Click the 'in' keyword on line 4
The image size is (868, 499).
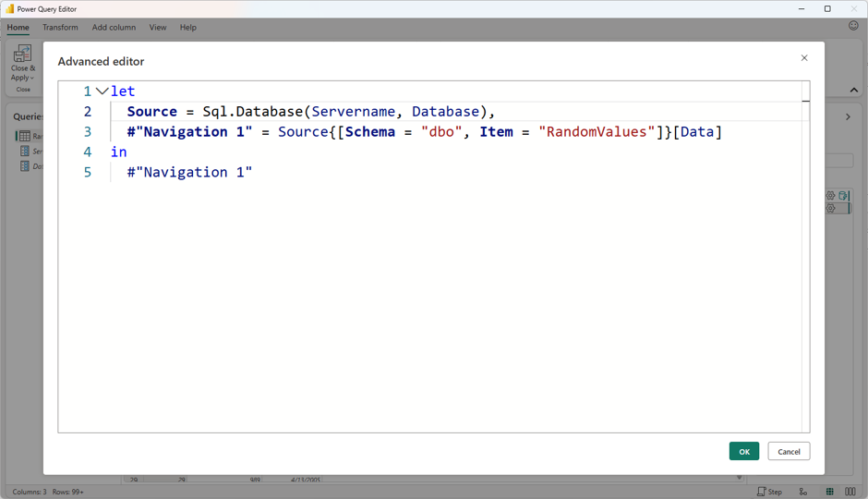[118, 152]
